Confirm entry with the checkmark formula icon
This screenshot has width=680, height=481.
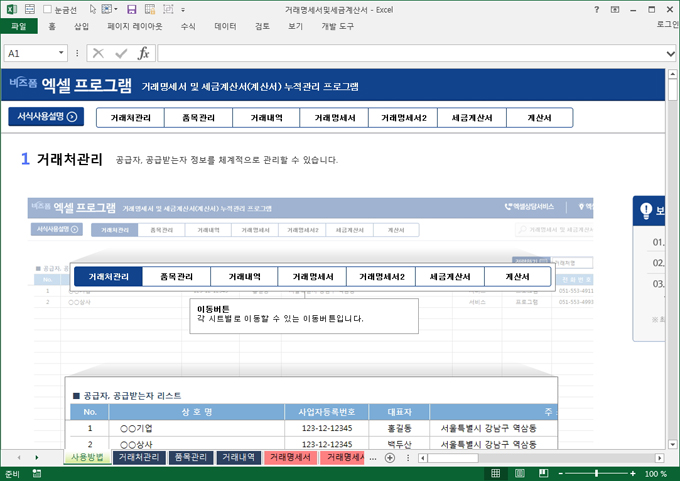pos(121,53)
